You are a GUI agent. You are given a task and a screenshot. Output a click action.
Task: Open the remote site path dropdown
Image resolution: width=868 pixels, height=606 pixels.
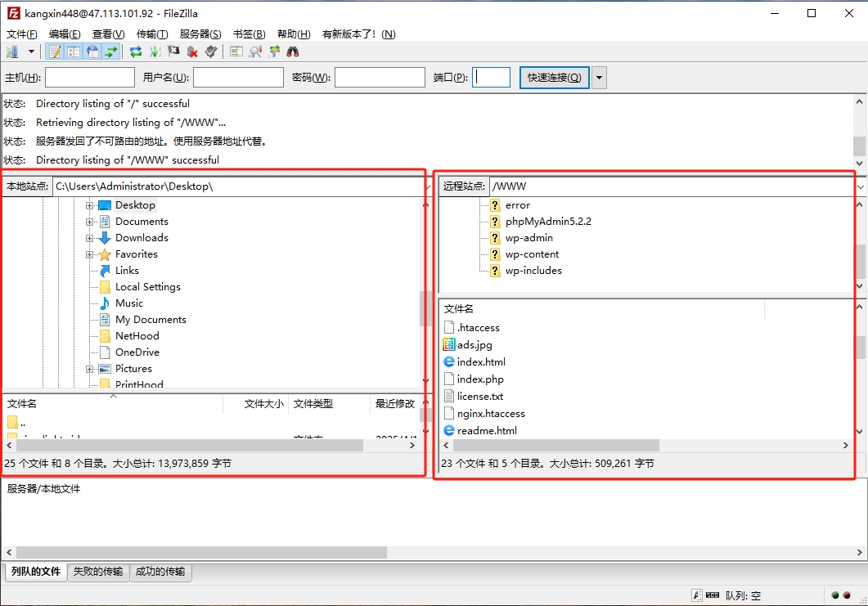(861, 186)
